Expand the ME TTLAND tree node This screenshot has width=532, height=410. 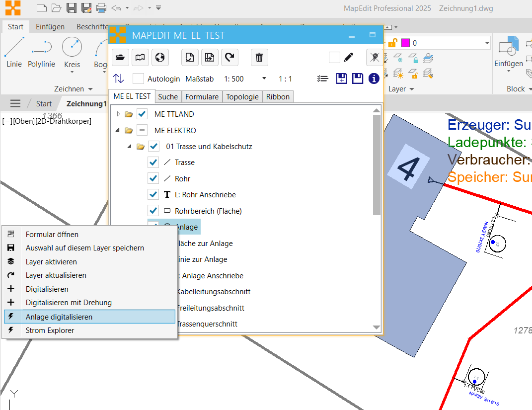[x=118, y=114]
